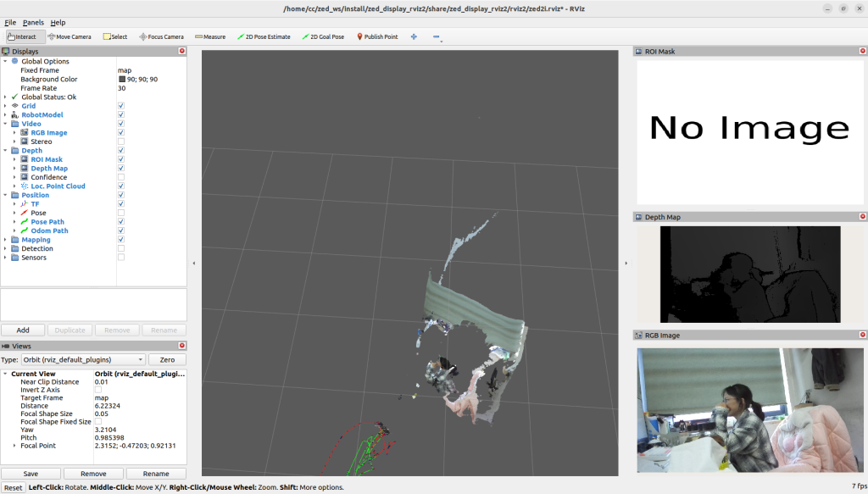Image resolution: width=868 pixels, height=494 pixels.
Task: Uncheck the Grid display checkbox
Action: (x=121, y=106)
